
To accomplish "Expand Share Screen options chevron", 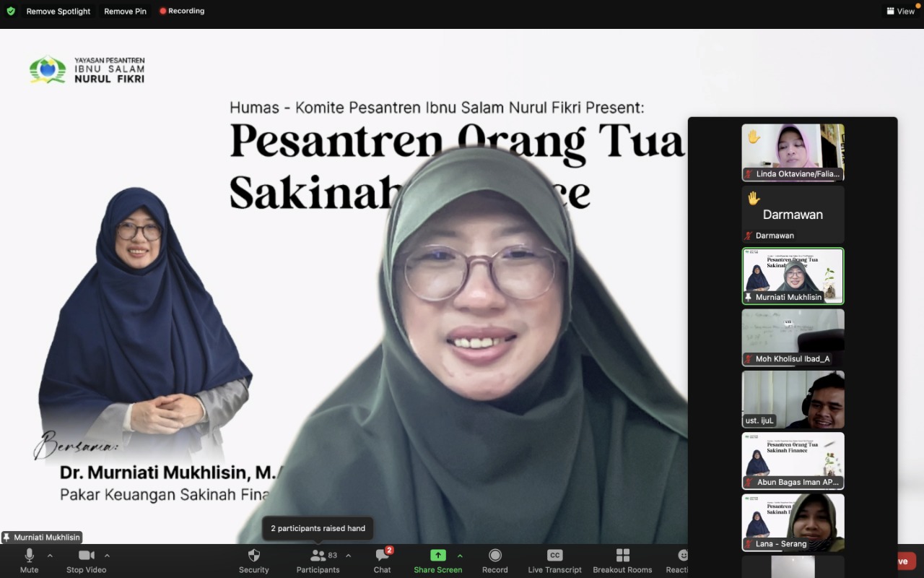I will coord(460,556).
